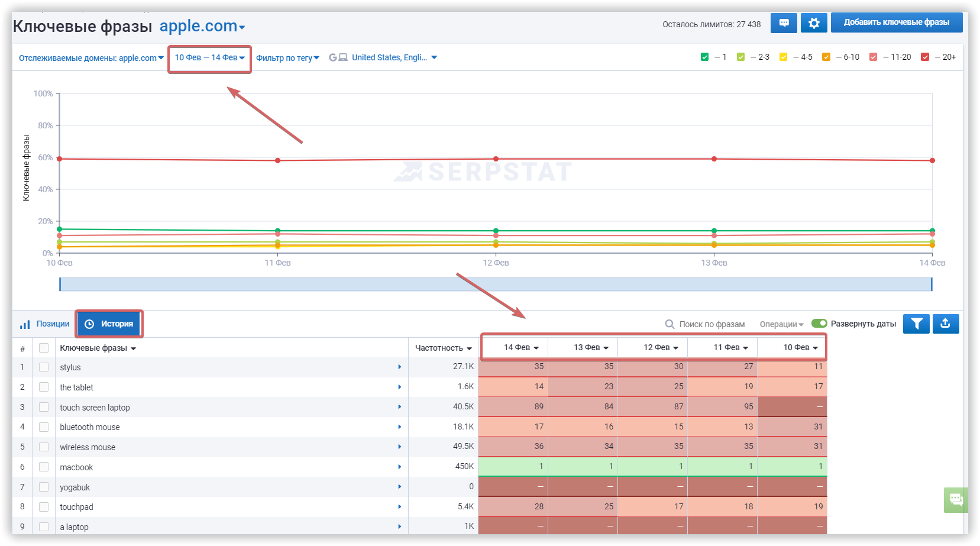Viewport: 980px width, 546px height.
Task: Toggle position 11-20 legend checkbox
Action: pyautogui.click(x=873, y=57)
